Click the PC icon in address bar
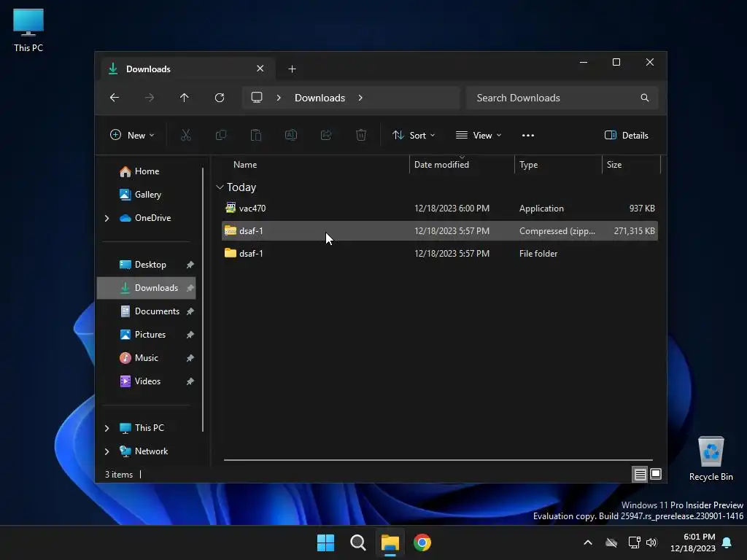Screen dimensions: 747x560 (257, 98)
